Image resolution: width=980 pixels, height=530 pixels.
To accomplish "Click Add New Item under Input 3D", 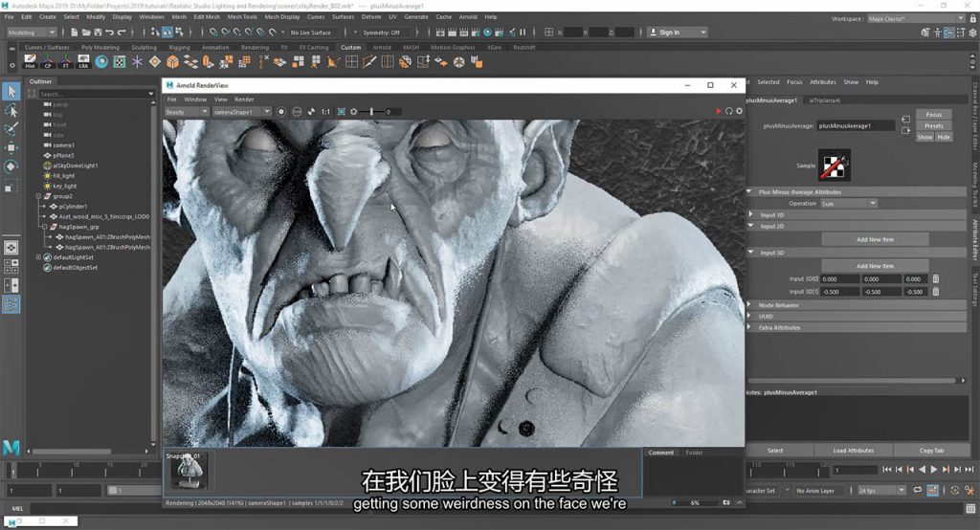I will pyautogui.click(x=875, y=266).
